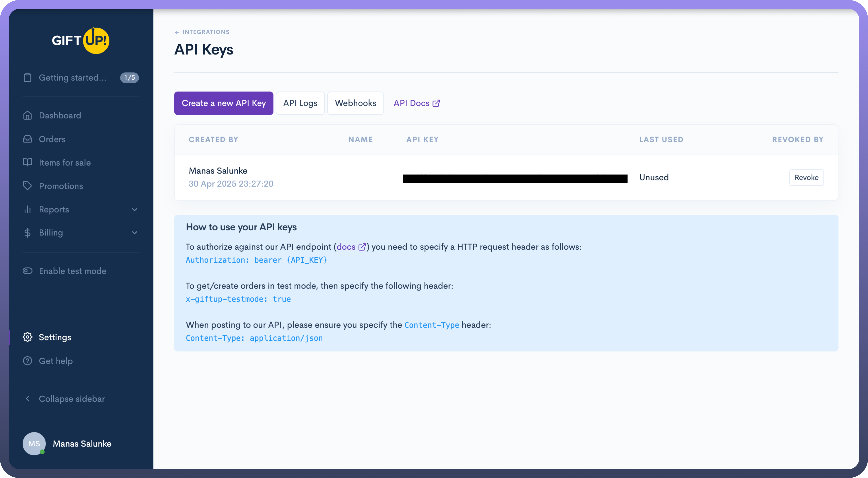This screenshot has height=478, width=868.
Task: Create a new API Key
Action: pyautogui.click(x=223, y=103)
